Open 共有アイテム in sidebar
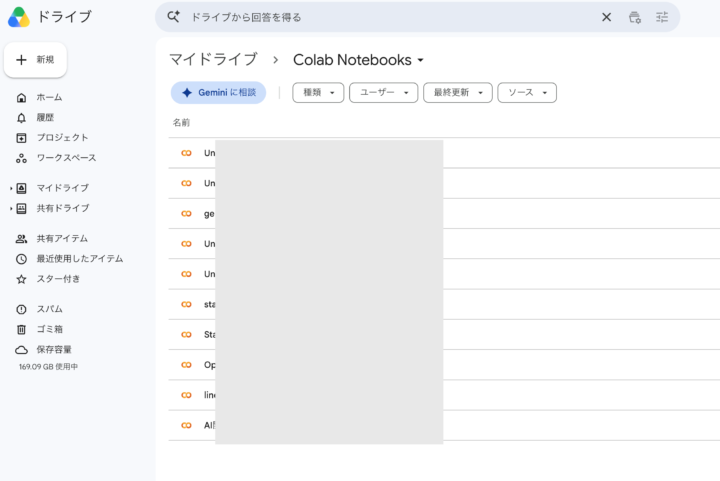720x481 pixels. 62,238
